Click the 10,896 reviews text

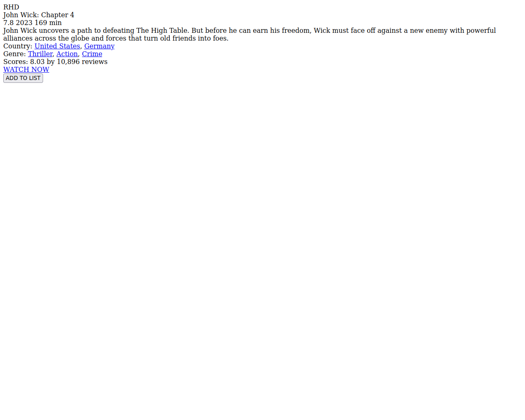[82, 62]
